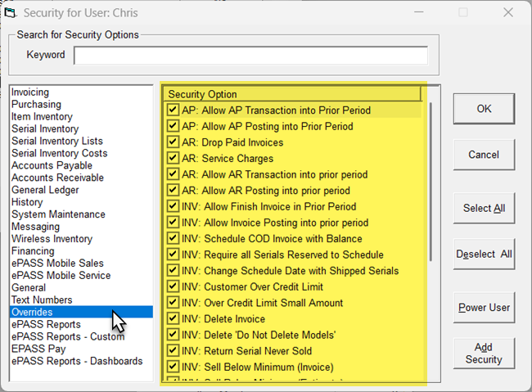Uncheck AP: Allow AP Posting into Prior Period
Screen dimensions: 532x392
point(173,126)
